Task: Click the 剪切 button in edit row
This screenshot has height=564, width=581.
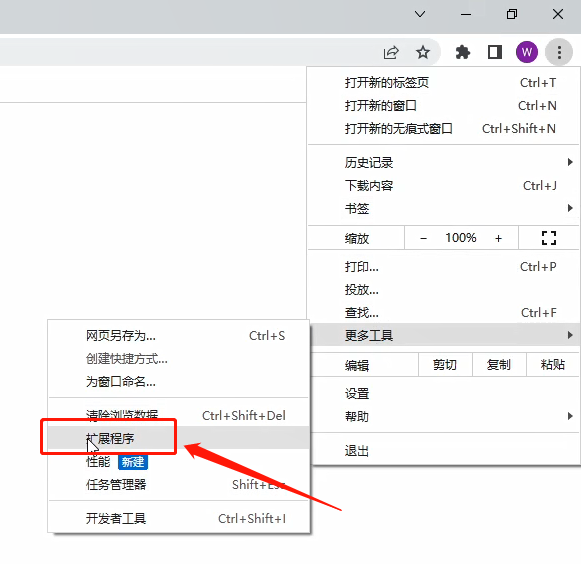Action: tap(445, 365)
